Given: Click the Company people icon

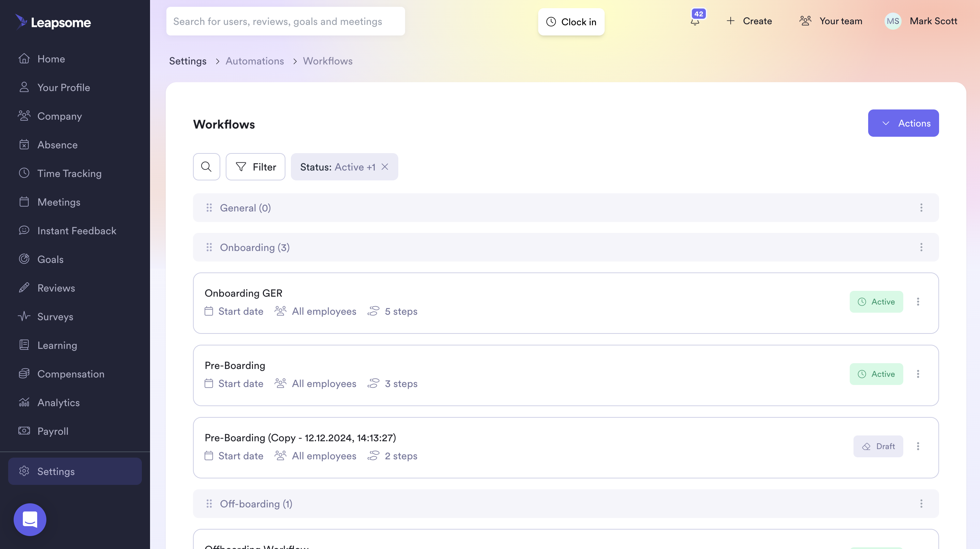Looking at the screenshot, I should click(x=24, y=116).
